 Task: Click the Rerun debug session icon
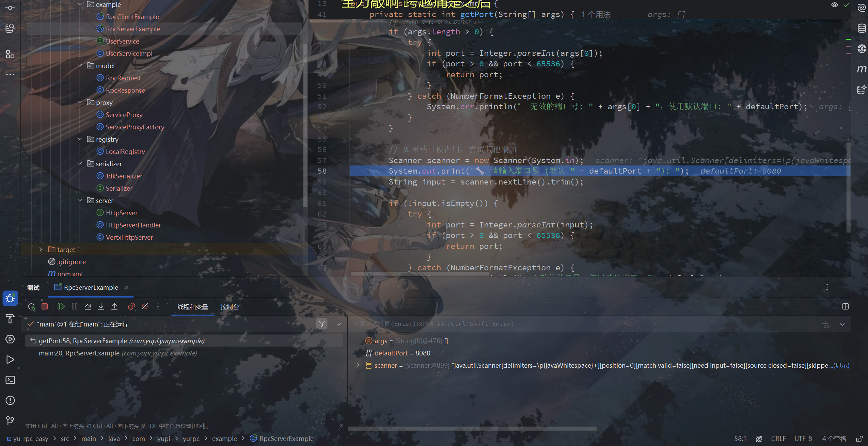[31, 307]
